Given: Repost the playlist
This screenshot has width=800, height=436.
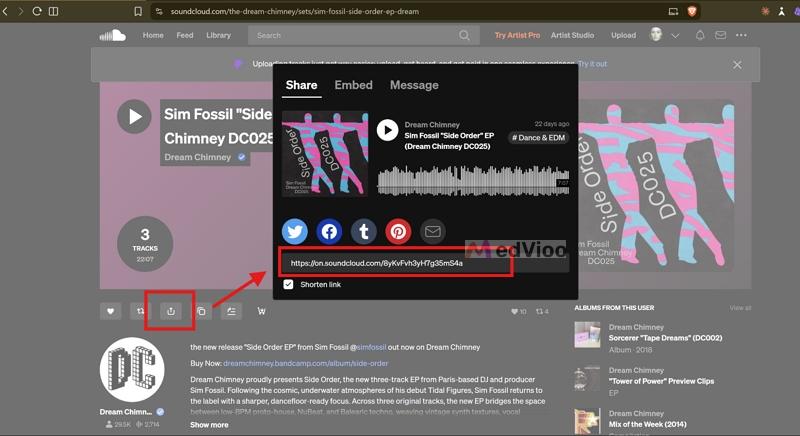Looking at the screenshot, I should tap(140, 311).
